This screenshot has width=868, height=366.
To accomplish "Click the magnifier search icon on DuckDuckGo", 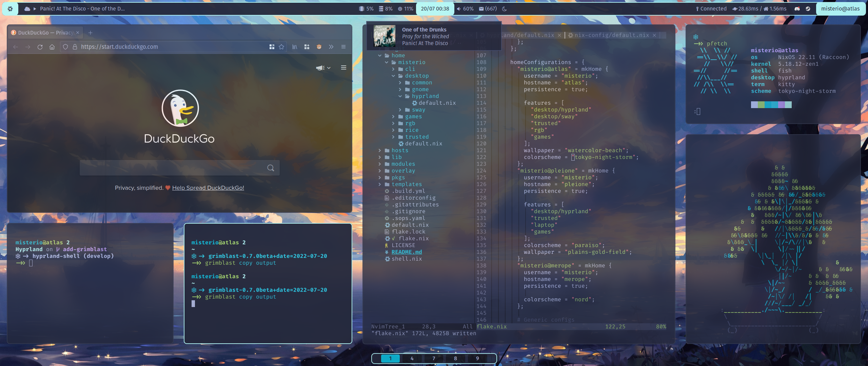I will pyautogui.click(x=271, y=168).
